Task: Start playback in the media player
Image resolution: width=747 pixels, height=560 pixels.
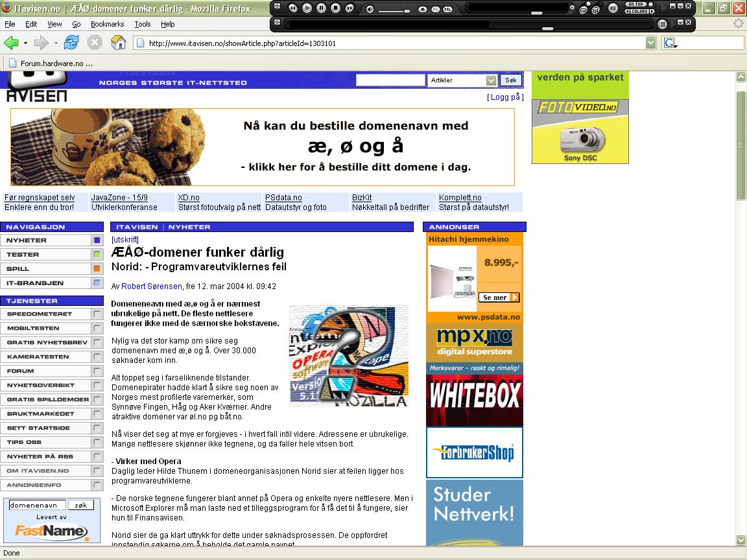Action: tap(307, 8)
